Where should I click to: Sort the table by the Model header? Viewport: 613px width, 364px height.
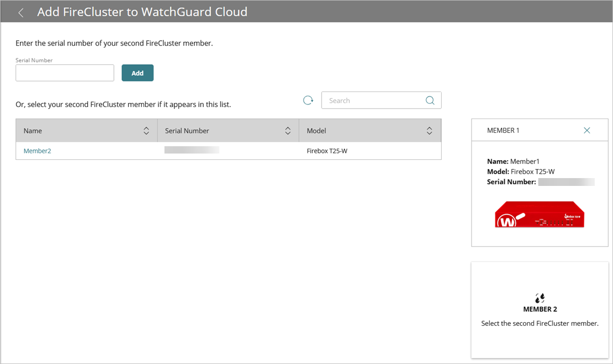[x=316, y=130]
